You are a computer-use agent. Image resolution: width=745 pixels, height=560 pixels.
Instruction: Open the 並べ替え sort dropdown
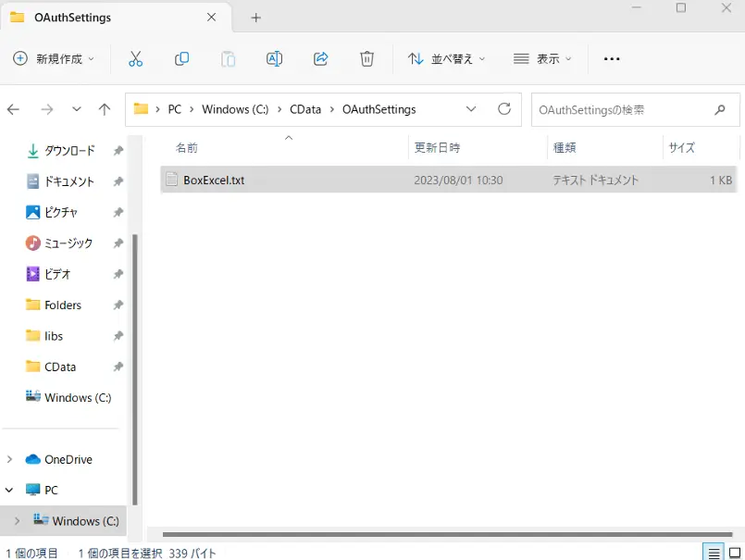pyautogui.click(x=447, y=59)
